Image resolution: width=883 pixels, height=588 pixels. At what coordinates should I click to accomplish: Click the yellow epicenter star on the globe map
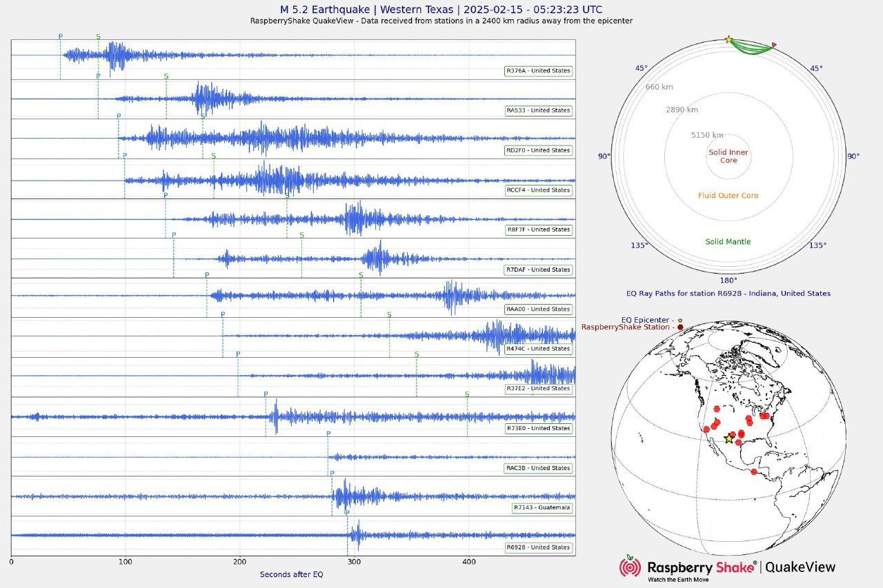point(729,438)
